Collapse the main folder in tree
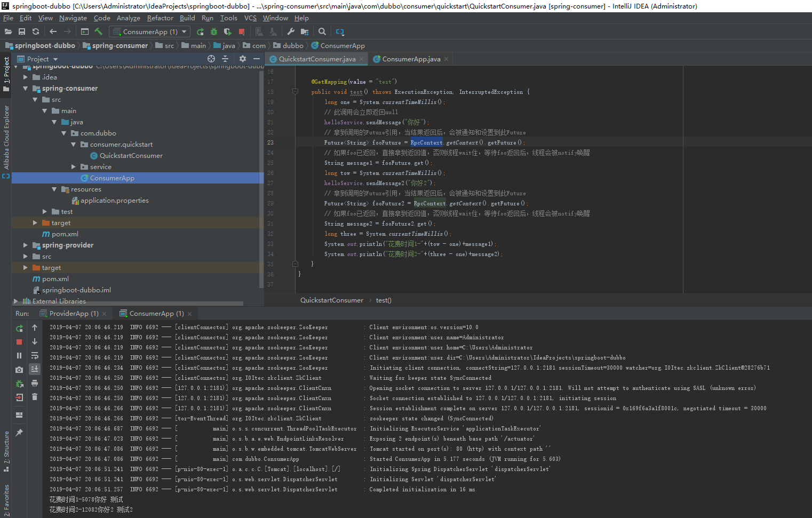The height and width of the screenshot is (518, 812). point(45,111)
